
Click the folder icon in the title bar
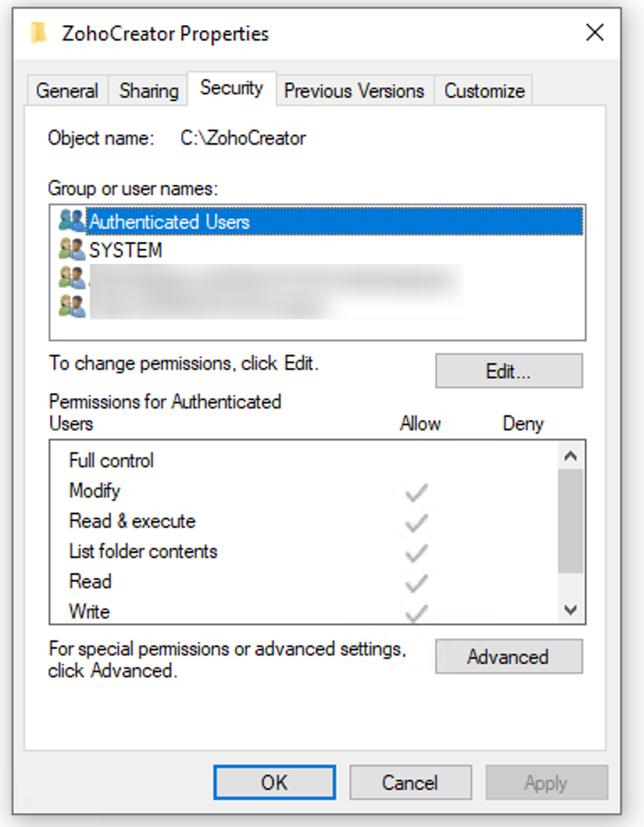pyautogui.click(x=38, y=34)
